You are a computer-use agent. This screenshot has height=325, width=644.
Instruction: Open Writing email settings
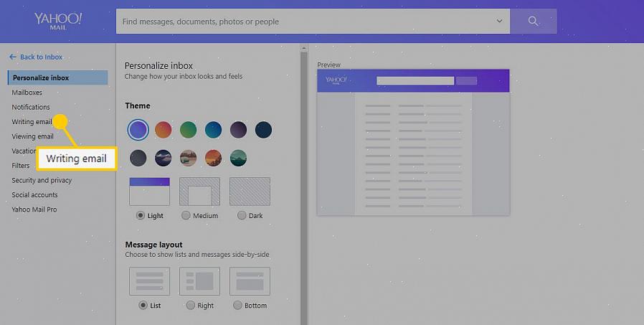point(32,122)
